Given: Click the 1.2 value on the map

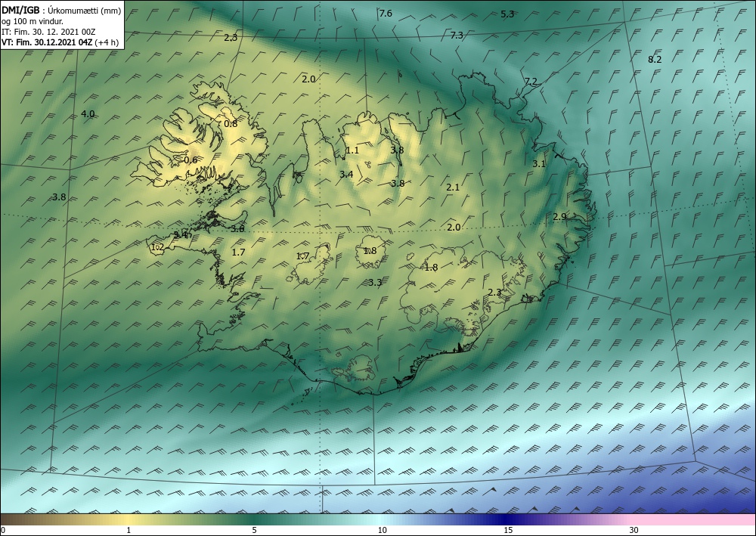Looking at the screenshot, I should 158,247.
